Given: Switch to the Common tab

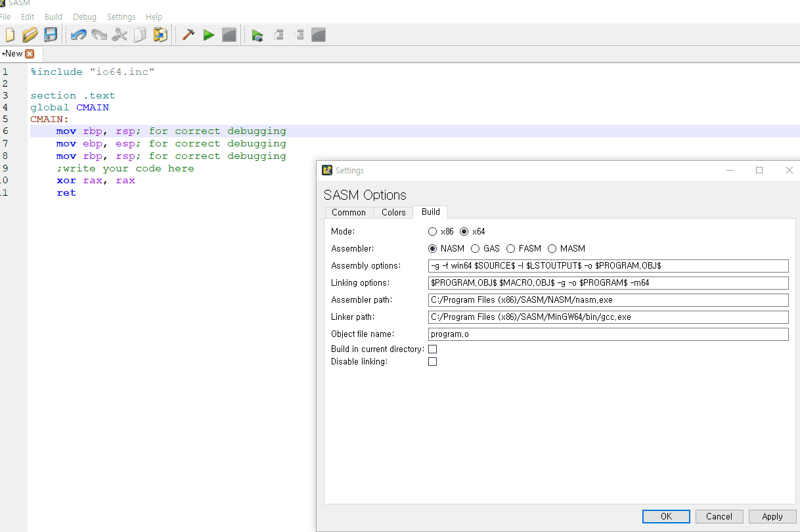Looking at the screenshot, I should (x=349, y=212).
